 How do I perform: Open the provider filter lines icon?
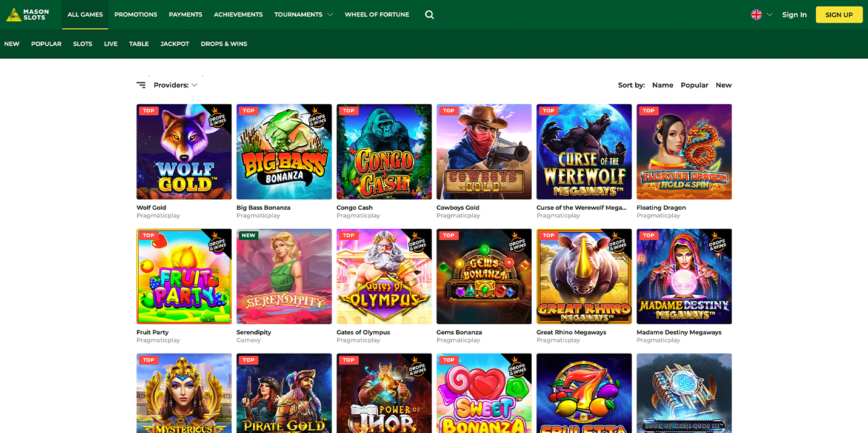pyautogui.click(x=141, y=85)
